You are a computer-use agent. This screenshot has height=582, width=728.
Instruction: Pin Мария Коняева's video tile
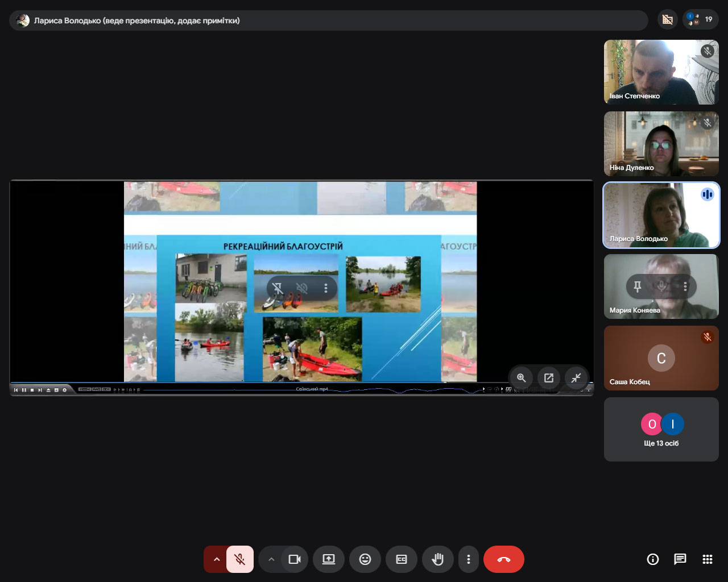tap(638, 286)
